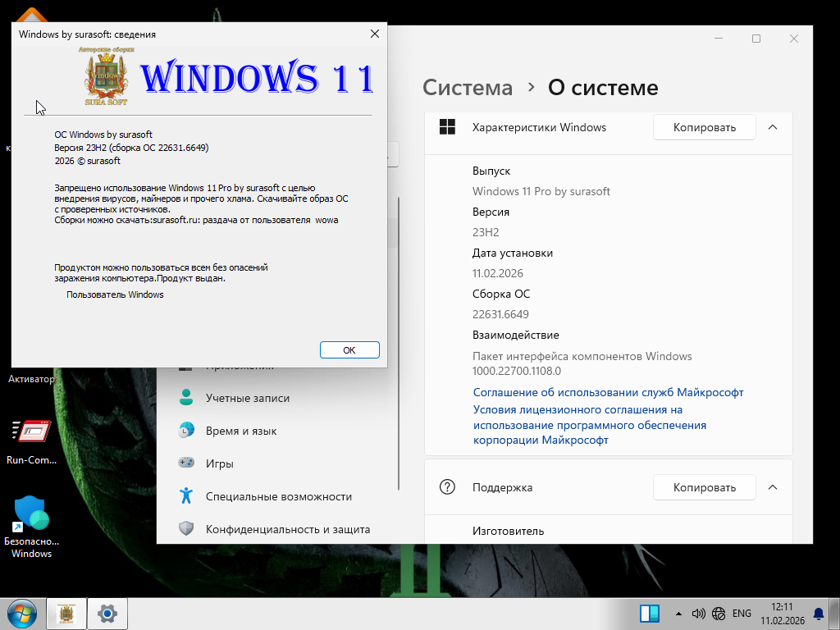The width and height of the screenshot is (840, 630).
Task: Select the Активатор desktop label
Action: click(31, 379)
